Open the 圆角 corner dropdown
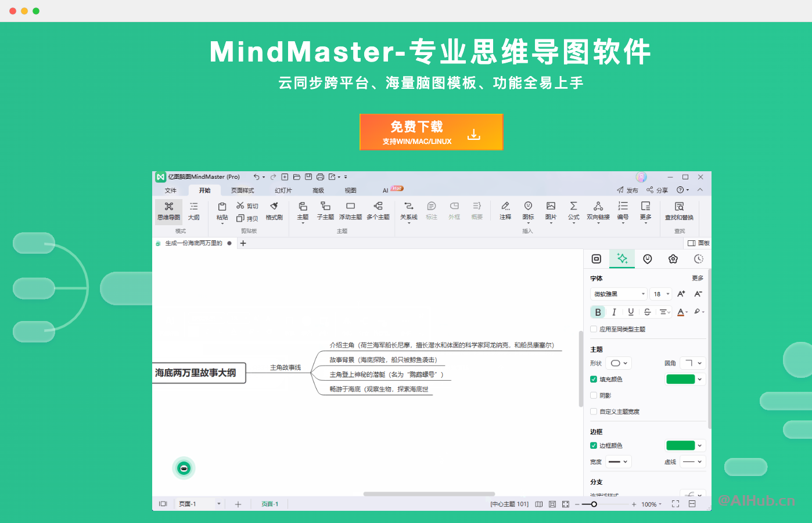 pyautogui.click(x=692, y=363)
